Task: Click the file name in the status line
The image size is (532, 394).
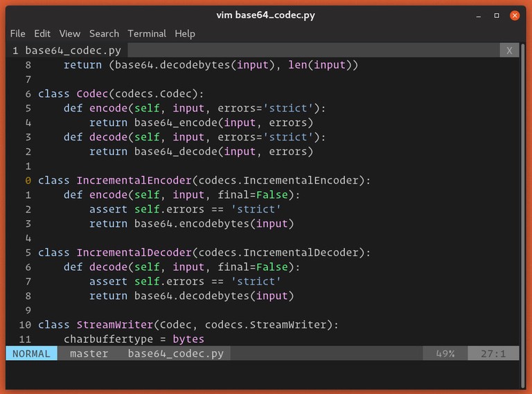Action: pos(175,354)
